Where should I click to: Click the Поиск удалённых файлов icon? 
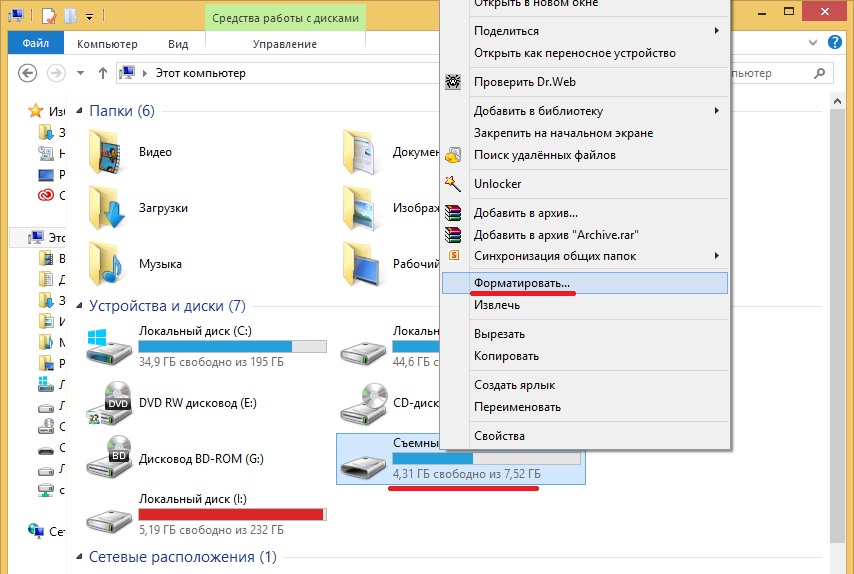[x=453, y=155]
